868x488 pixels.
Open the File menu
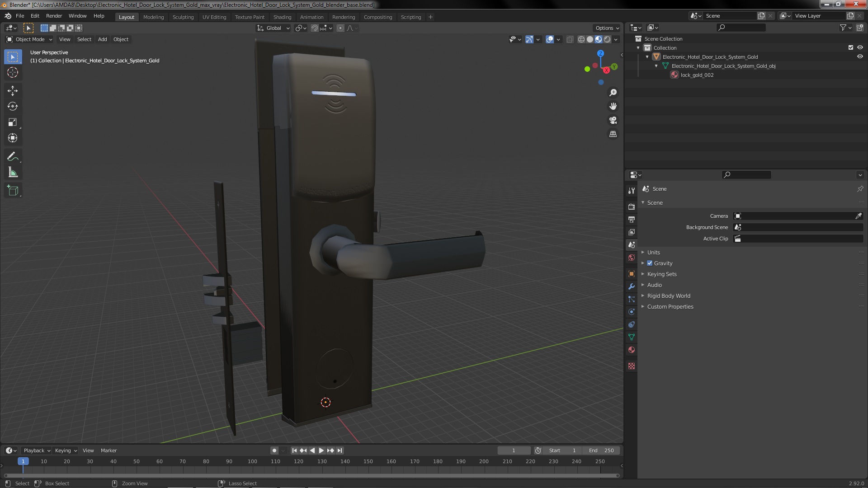point(20,16)
